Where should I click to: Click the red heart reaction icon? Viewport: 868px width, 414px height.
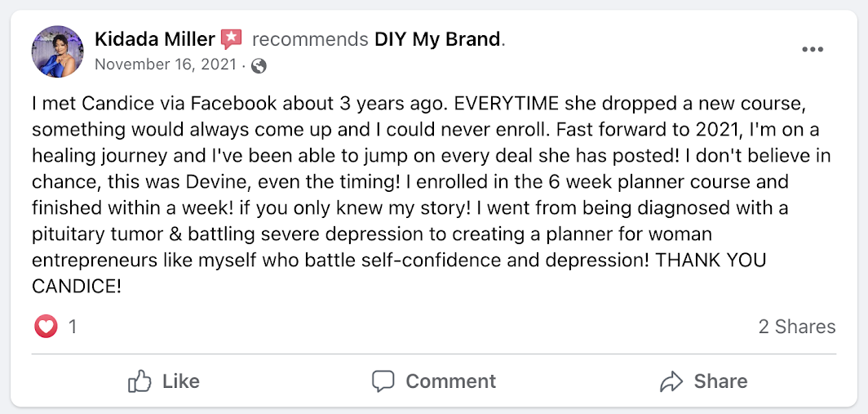point(46,327)
